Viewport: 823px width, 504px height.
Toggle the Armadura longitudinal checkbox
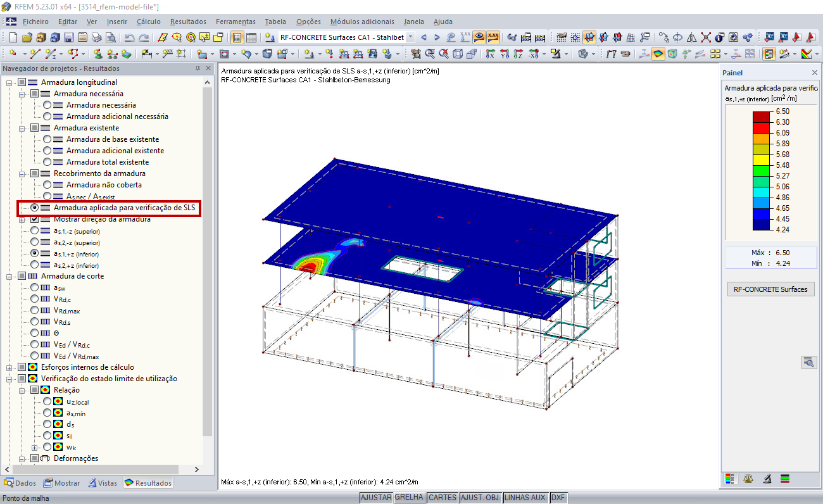tap(22, 82)
